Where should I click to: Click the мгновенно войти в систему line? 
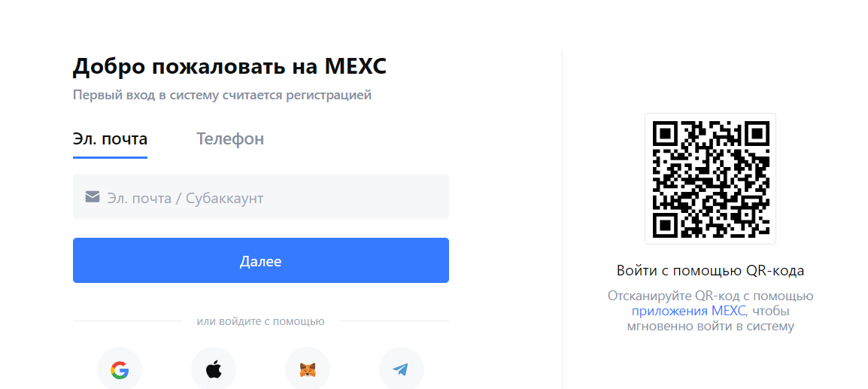[710, 327]
